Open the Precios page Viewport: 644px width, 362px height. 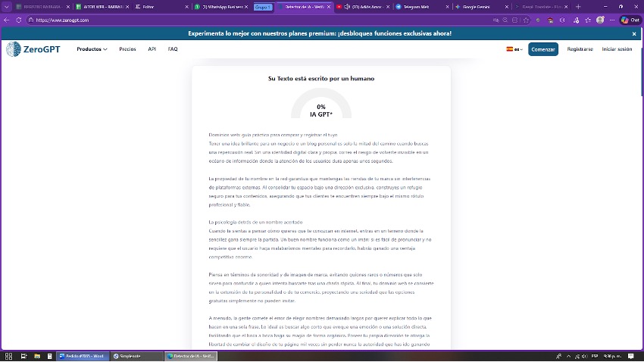point(127,49)
